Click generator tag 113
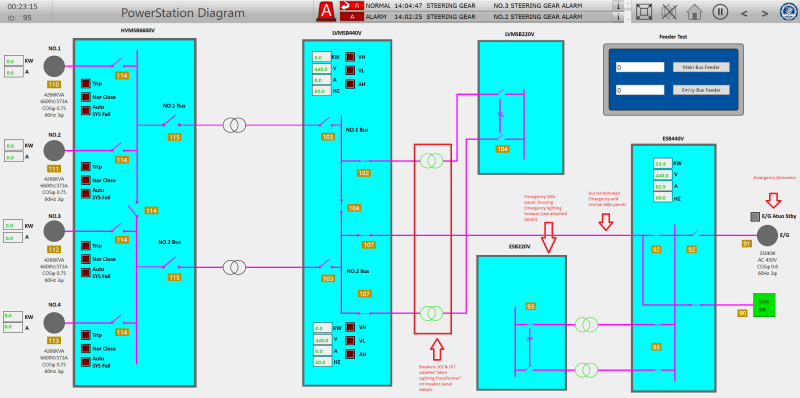 (54, 341)
